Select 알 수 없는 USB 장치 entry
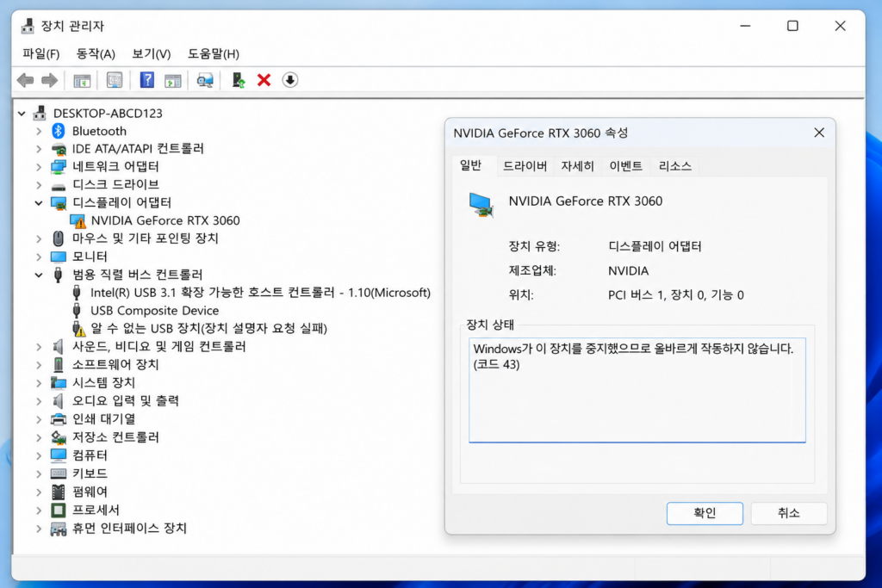Image resolution: width=882 pixels, height=588 pixels. pos(208,328)
